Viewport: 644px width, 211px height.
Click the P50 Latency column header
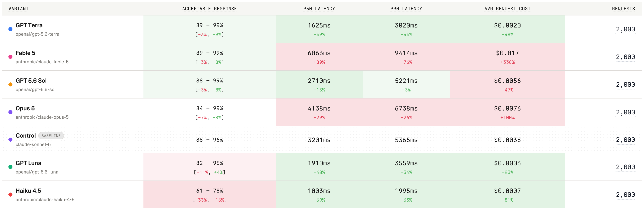319,9
